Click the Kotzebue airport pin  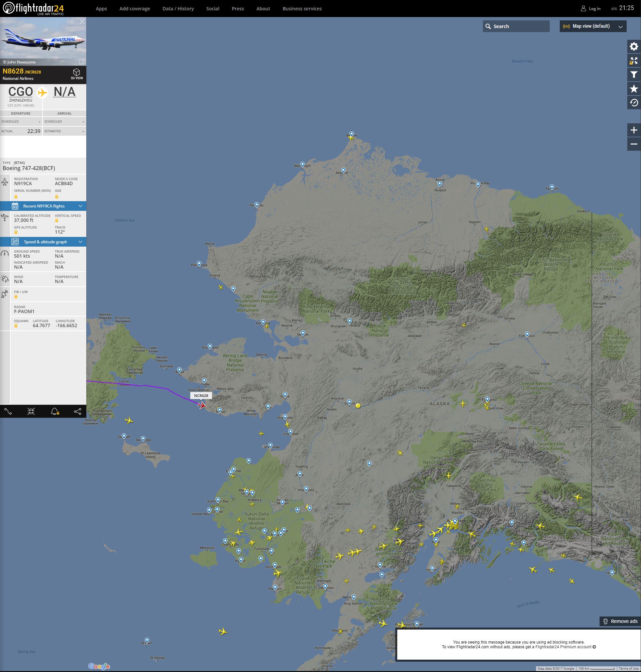pos(263,322)
